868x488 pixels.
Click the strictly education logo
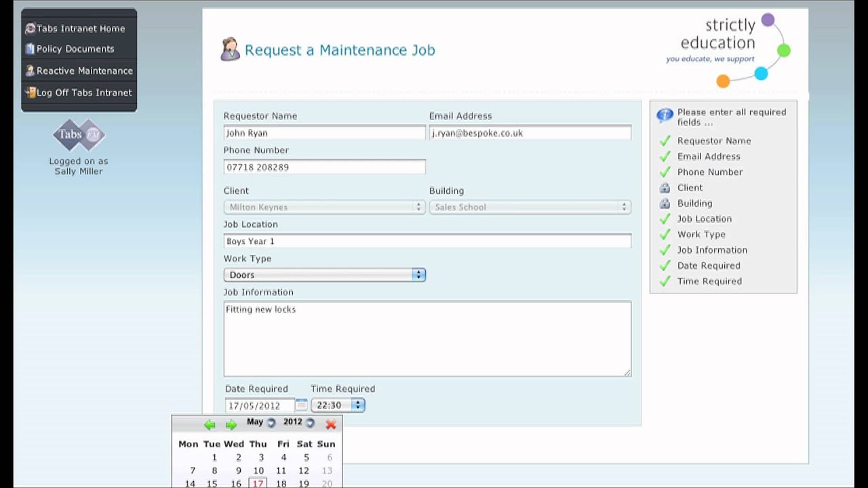(x=728, y=50)
